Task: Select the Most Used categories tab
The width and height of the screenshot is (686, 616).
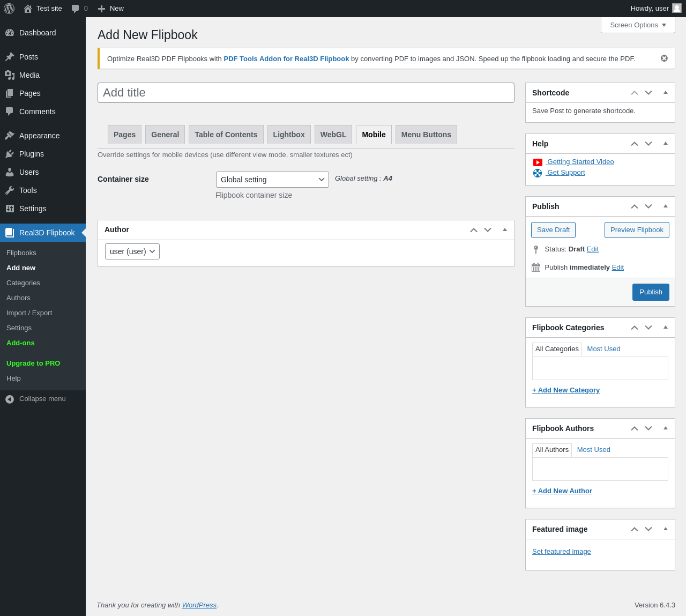Action: 603,349
